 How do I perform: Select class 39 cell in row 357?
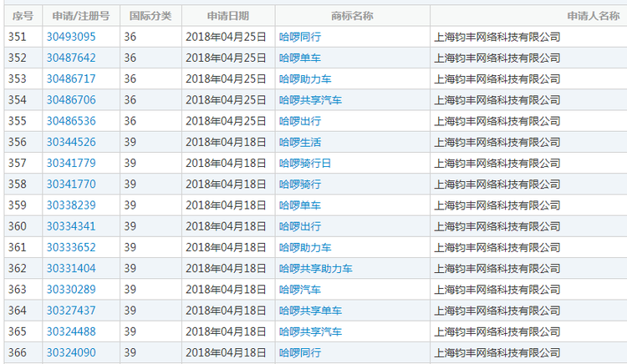point(150,164)
